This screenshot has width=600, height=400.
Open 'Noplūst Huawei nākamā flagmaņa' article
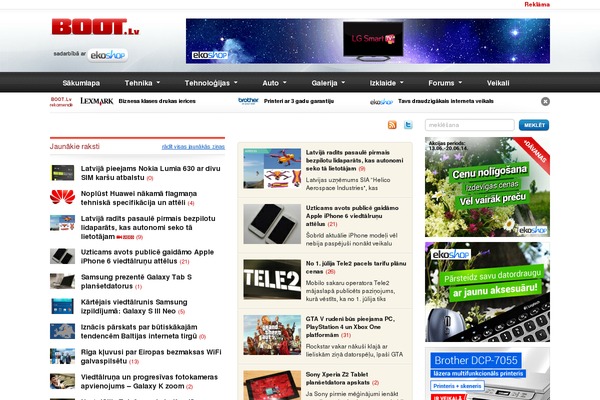[139, 198]
